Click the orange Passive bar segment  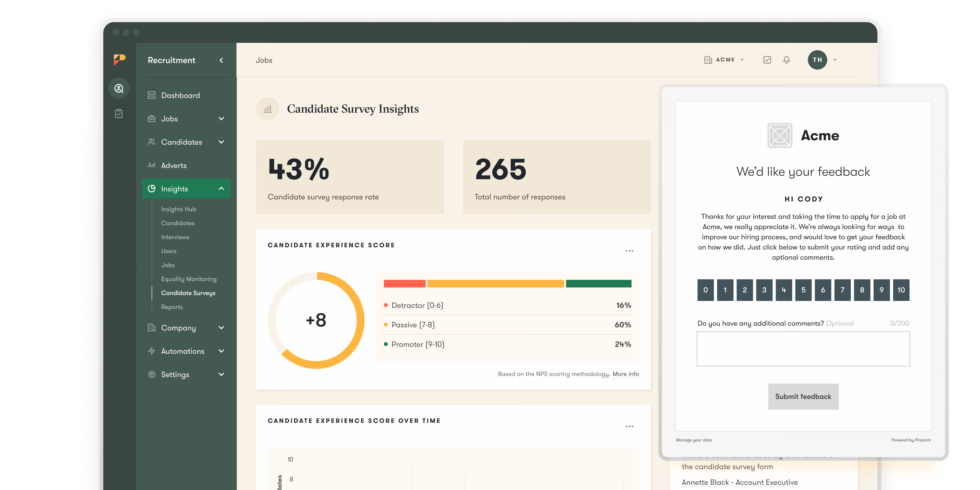coord(495,284)
